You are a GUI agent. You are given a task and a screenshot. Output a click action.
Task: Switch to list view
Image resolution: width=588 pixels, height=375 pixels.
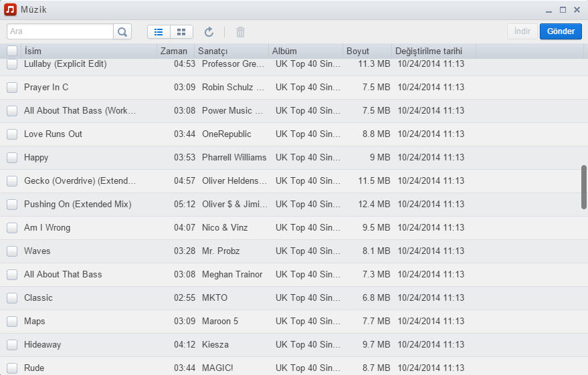tap(159, 31)
